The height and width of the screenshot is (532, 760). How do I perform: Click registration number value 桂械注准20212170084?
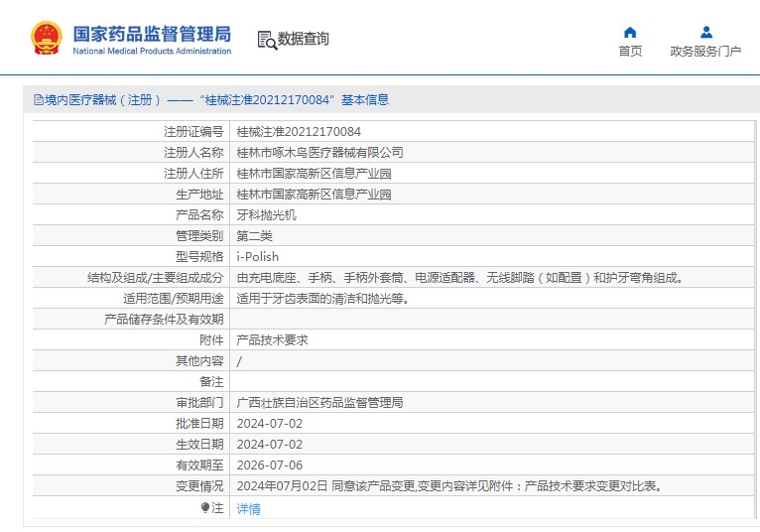coord(298,132)
